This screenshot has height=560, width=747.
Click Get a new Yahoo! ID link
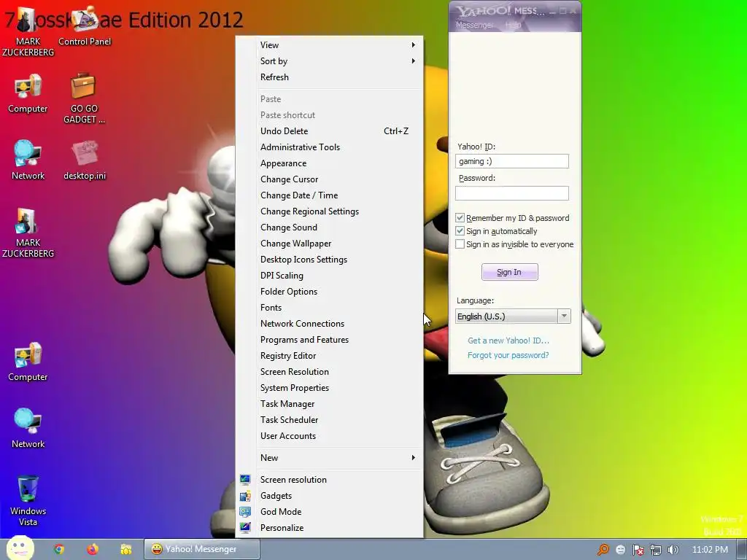pyautogui.click(x=508, y=341)
